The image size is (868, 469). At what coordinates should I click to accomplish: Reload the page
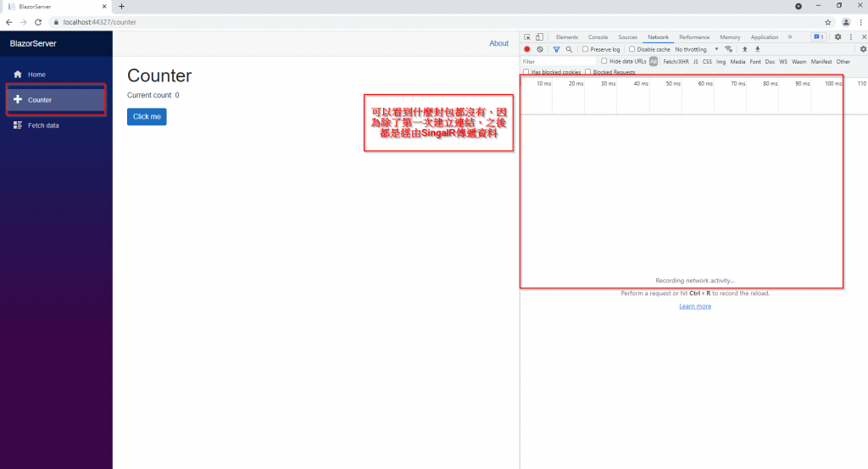point(38,22)
